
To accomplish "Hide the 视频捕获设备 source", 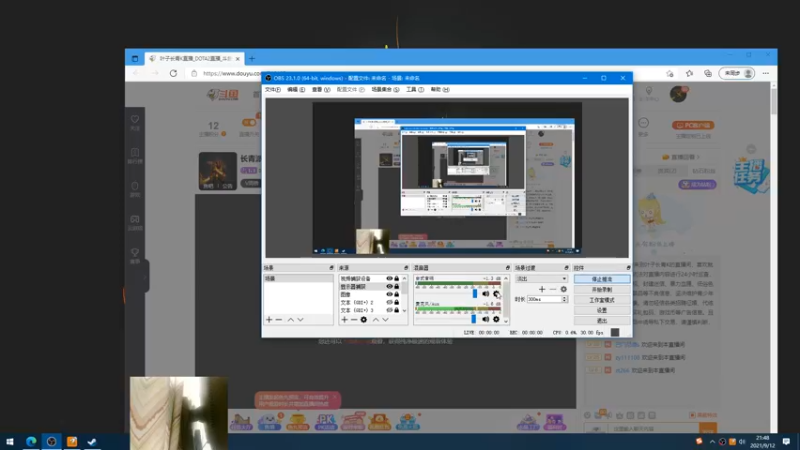I will tap(389, 279).
